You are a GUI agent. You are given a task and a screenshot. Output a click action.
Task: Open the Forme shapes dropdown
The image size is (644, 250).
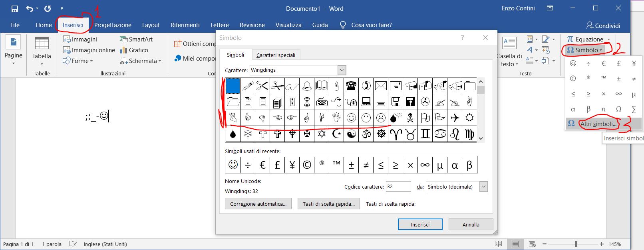[x=78, y=61]
